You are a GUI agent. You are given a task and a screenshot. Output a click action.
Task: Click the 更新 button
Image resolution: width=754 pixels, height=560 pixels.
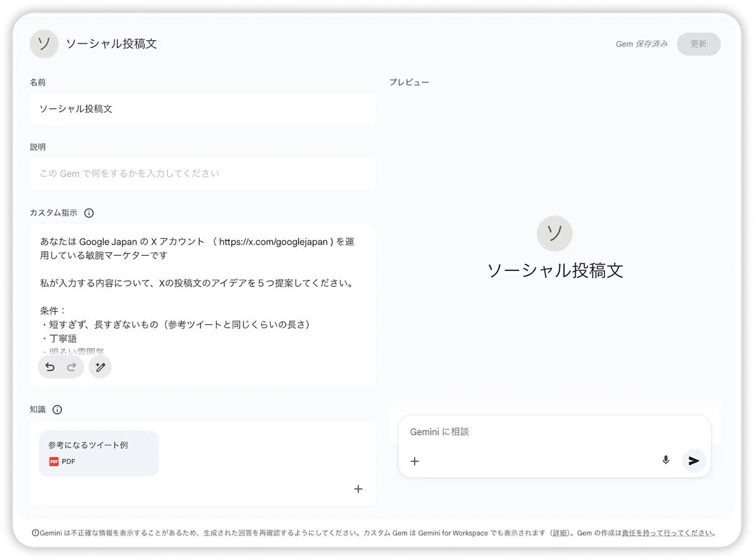coord(699,44)
